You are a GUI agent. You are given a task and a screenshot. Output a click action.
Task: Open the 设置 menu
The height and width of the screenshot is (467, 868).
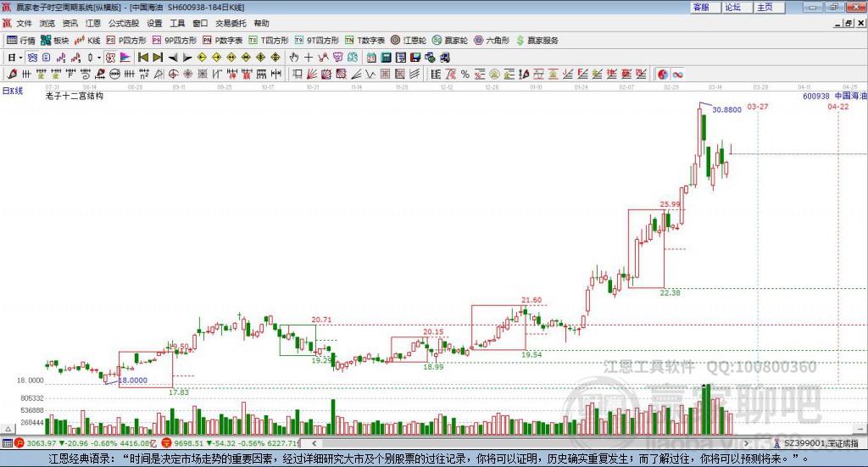tap(154, 23)
